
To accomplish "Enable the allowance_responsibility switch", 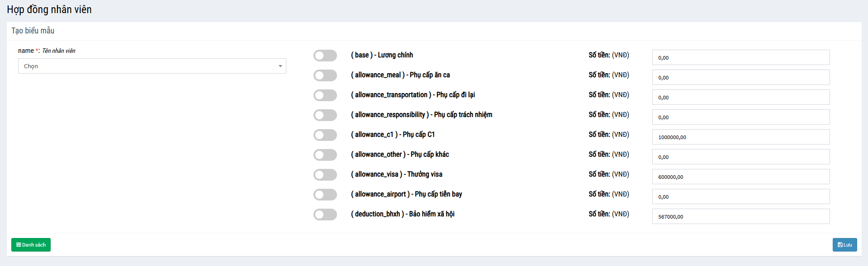I will 325,115.
